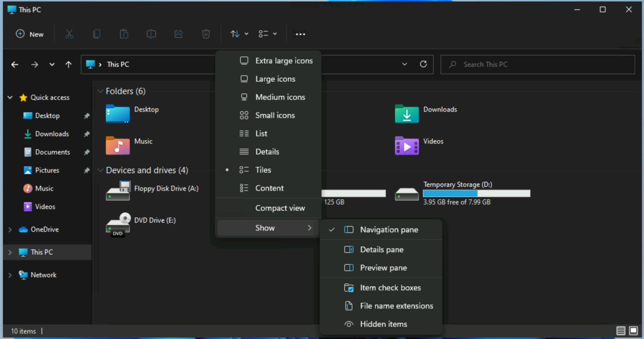Show File name extensions
The image size is (644, 339).
click(381, 306)
